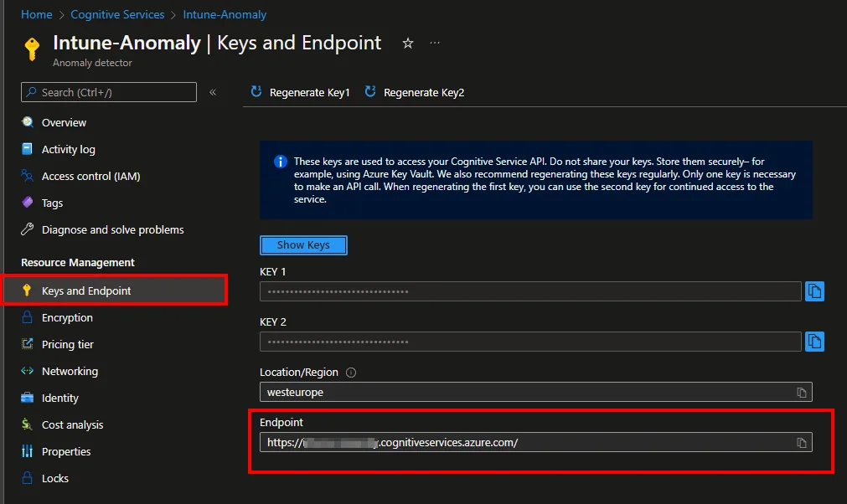Click the Pricing tier icon
847x504 pixels.
pyautogui.click(x=27, y=344)
